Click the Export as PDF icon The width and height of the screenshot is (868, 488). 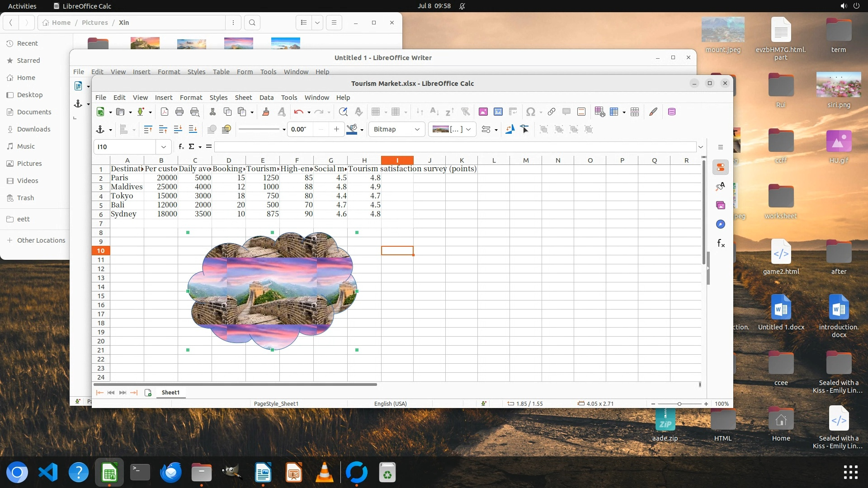165,112
